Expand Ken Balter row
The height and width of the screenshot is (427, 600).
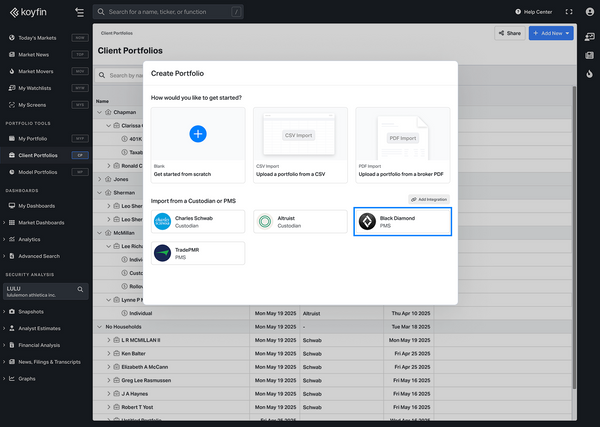[109, 354]
